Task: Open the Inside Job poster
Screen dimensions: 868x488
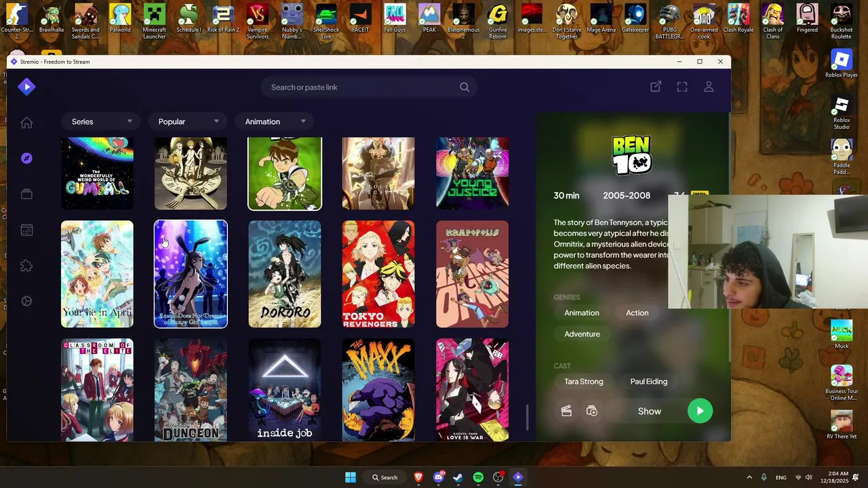Action: pos(285,390)
